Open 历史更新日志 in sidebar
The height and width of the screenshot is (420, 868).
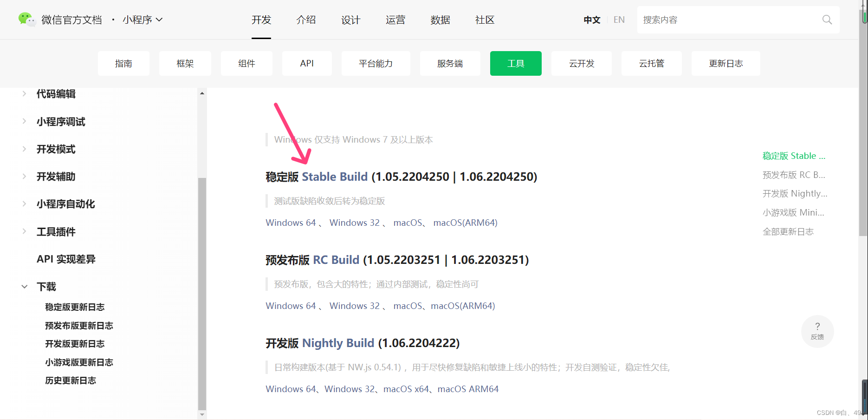pyautogui.click(x=71, y=381)
